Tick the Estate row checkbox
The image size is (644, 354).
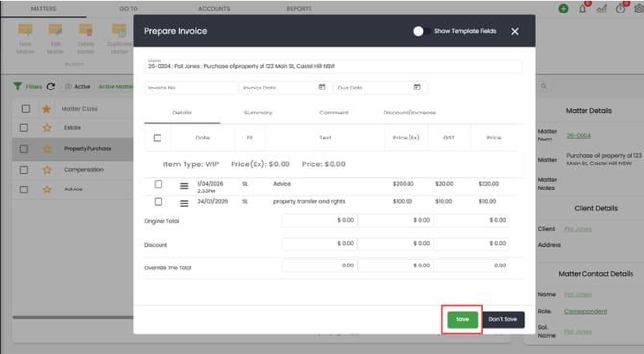pyautogui.click(x=24, y=127)
